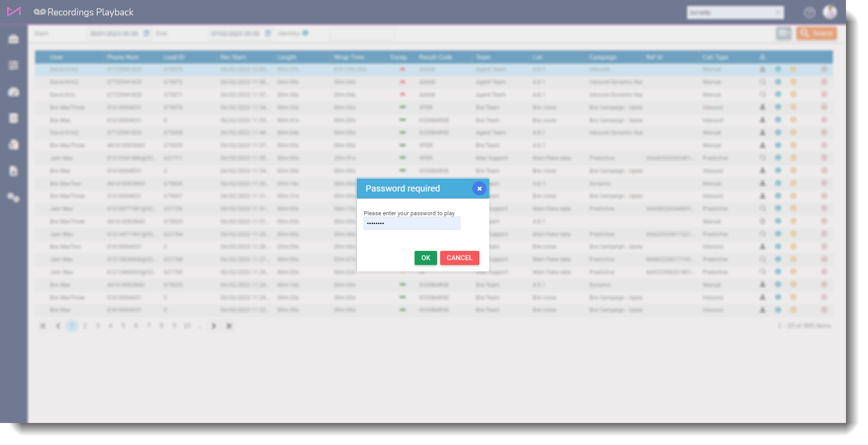The image size is (868, 445).
Task: Open the Start date calendar picker
Action: click(146, 33)
